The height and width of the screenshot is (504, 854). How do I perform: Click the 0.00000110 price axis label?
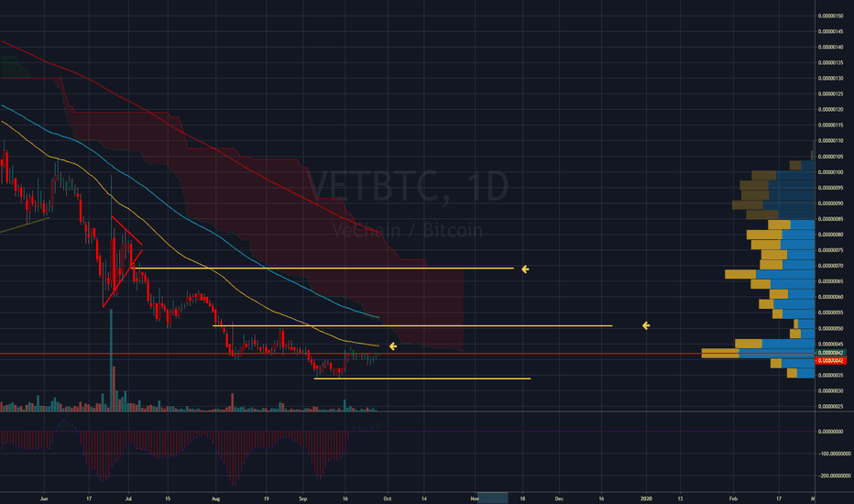coord(830,140)
